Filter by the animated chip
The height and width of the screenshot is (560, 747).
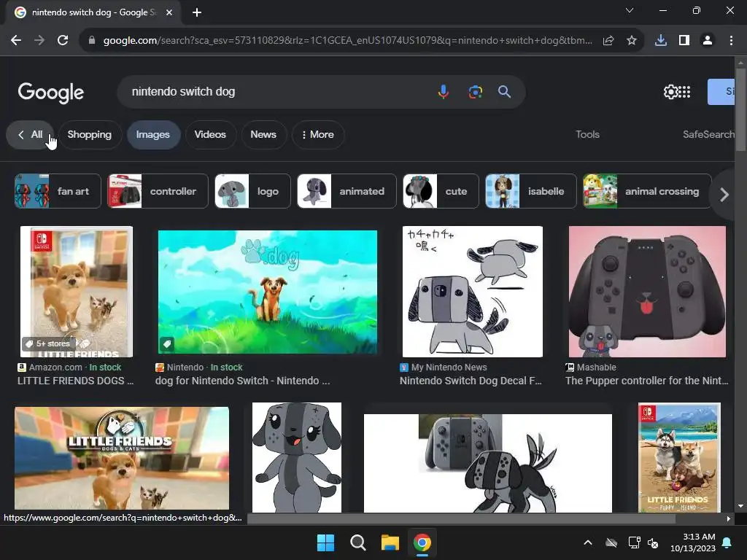[347, 191]
